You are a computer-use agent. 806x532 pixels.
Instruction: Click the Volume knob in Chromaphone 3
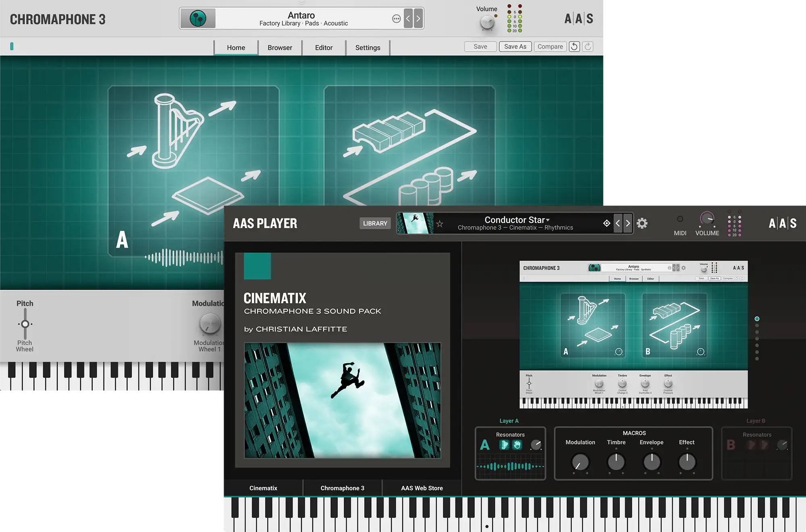[487, 23]
